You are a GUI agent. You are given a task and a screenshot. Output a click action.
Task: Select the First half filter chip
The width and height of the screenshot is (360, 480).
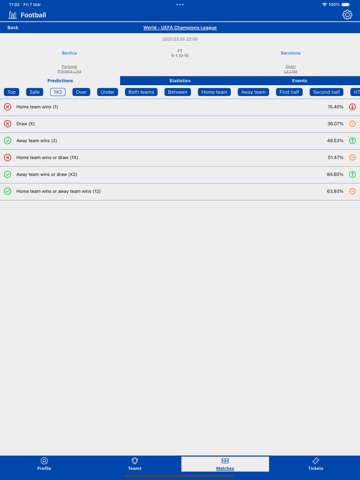289,92
